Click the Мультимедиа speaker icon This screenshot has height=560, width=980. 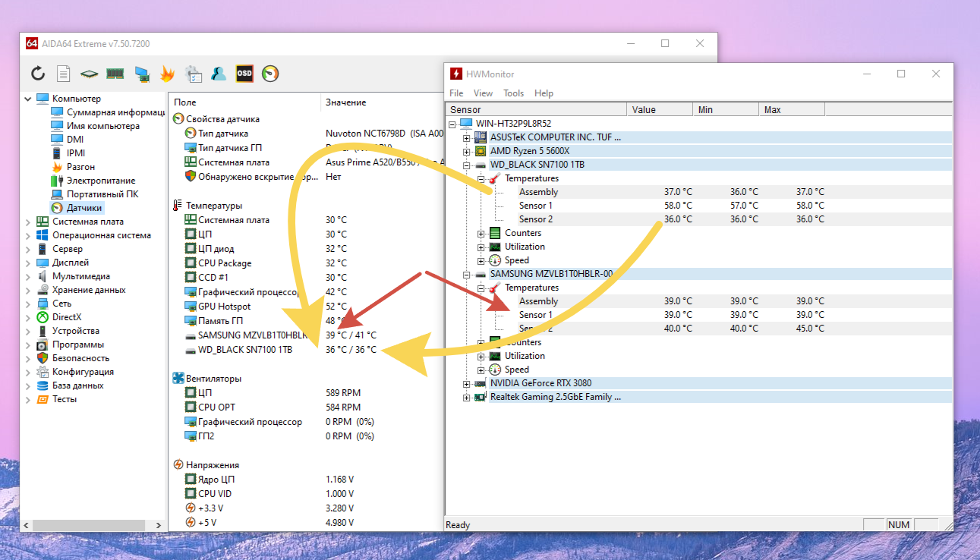coord(43,276)
